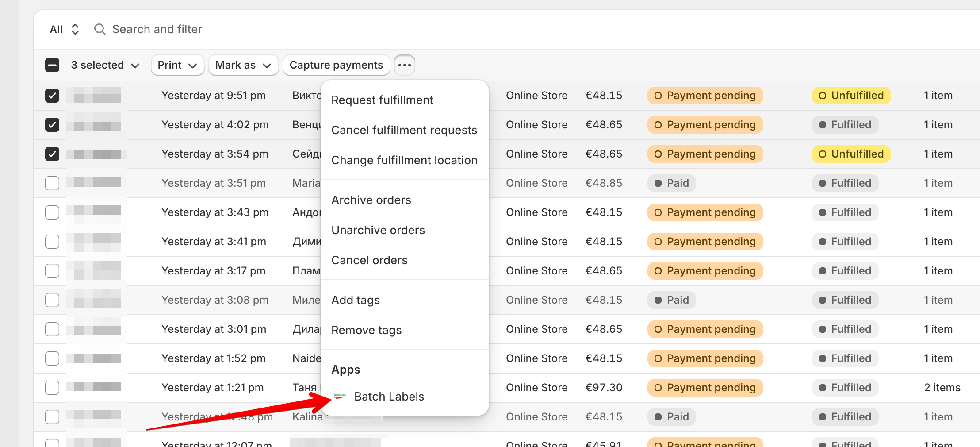This screenshot has width=980, height=447.
Task: Click the €48.85 total amount
Action: [604, 183]
